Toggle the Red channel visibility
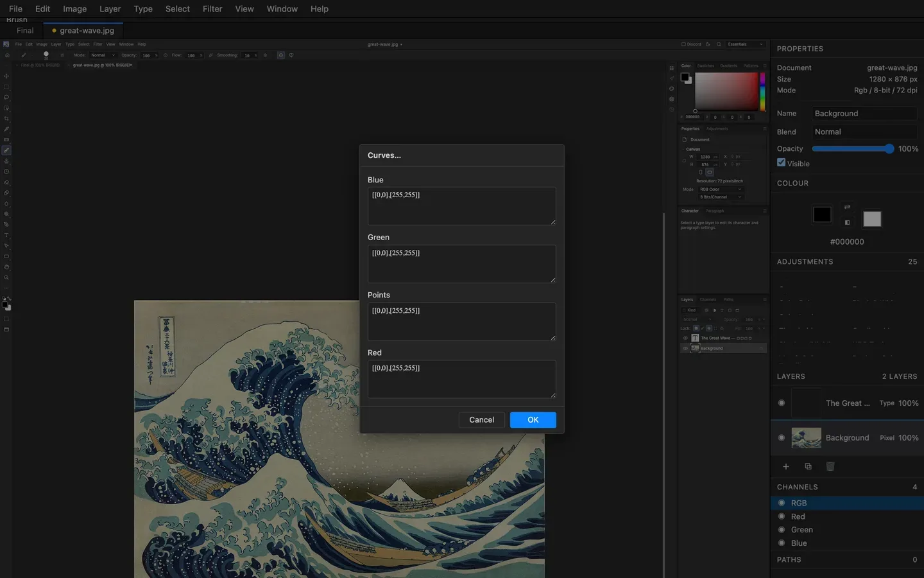 click(x=782, y=516)
